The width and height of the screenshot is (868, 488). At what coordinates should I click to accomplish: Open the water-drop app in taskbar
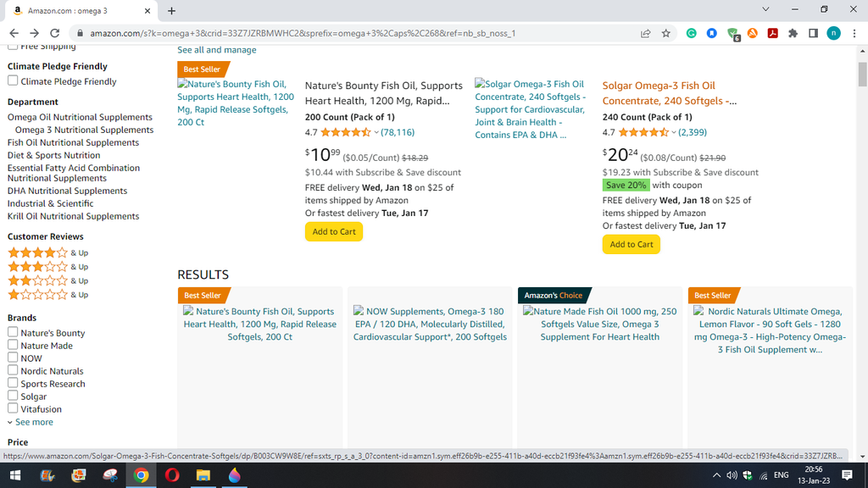coord(234,475)
